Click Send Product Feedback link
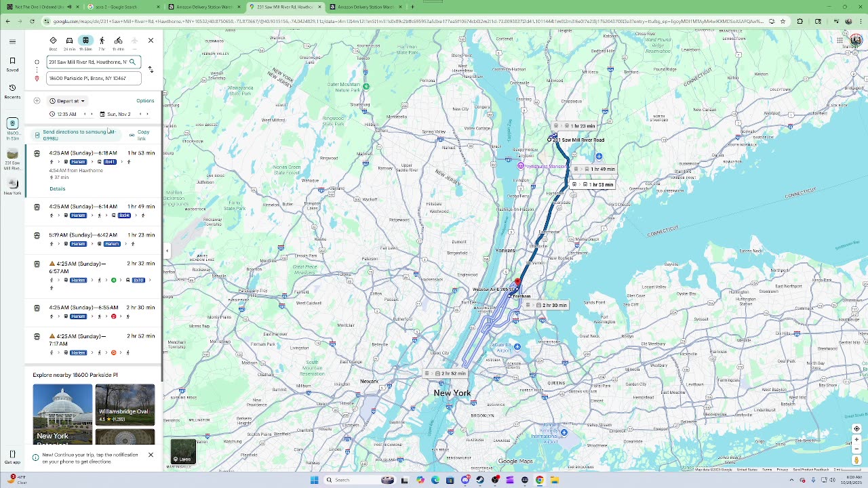868x488 pixels. click(x=811, y=469)
